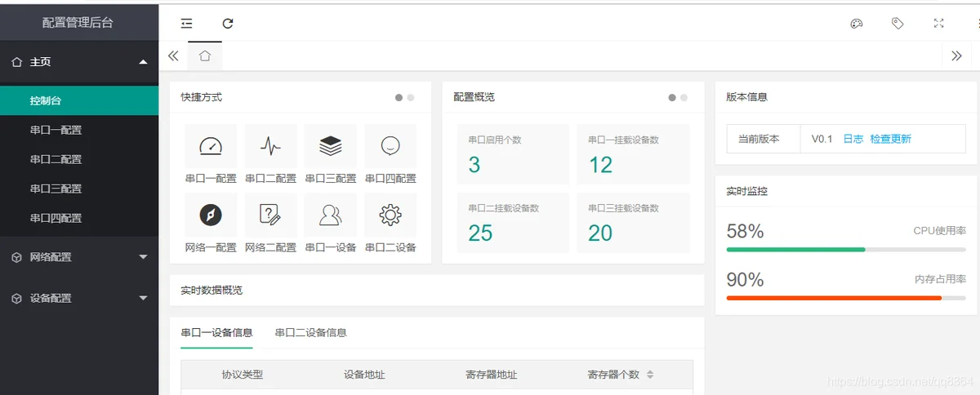Click the 串口启用个数 card showing 3

click(513, 154)
